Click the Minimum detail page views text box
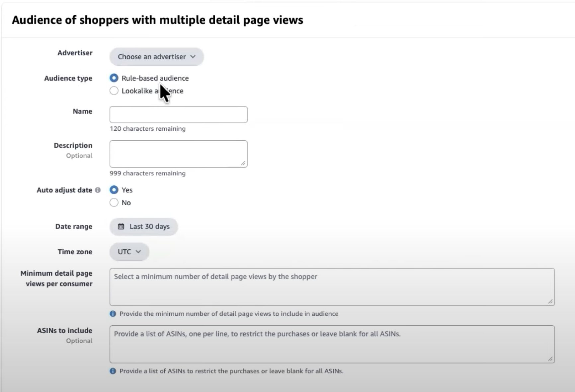The height and width of the screenshot is (392, 575). point(332,287)
